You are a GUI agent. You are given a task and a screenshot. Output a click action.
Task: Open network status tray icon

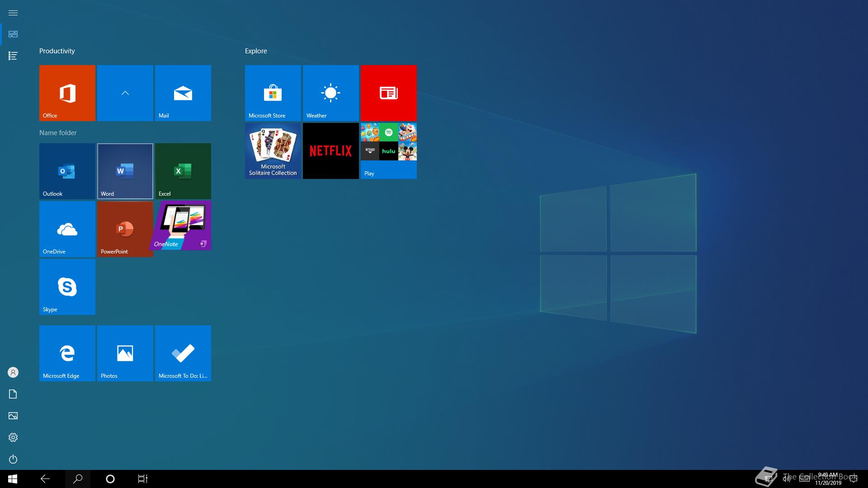click(x=768, y=479)
